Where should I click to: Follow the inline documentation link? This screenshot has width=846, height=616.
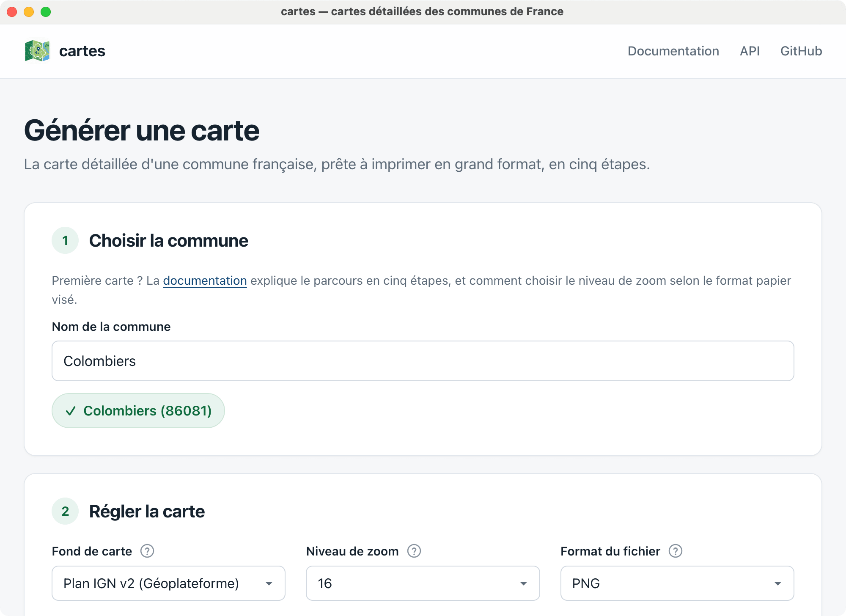click(205, 280)
